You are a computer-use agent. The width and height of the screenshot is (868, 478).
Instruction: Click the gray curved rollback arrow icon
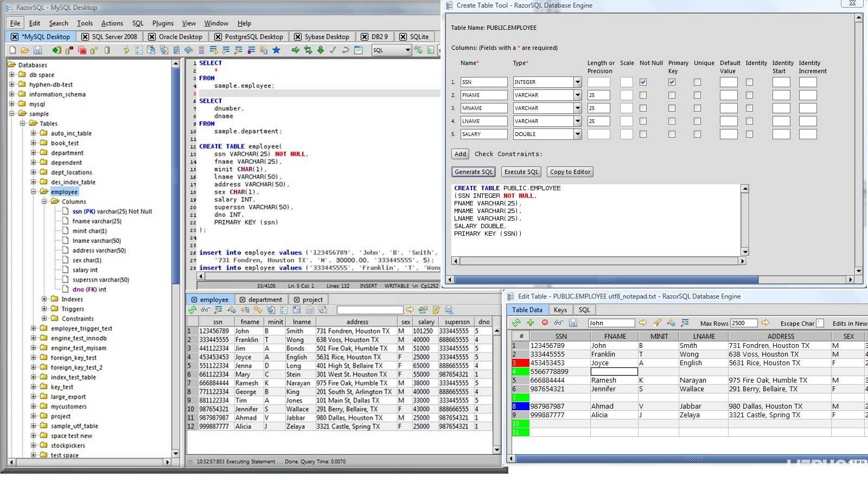coord(345,50)
